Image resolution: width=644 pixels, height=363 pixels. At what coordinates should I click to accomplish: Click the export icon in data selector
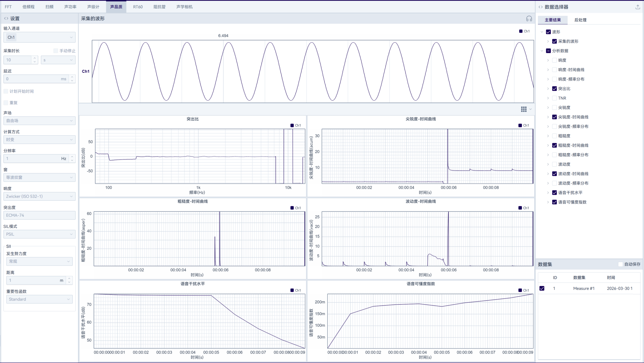[637, 7]
